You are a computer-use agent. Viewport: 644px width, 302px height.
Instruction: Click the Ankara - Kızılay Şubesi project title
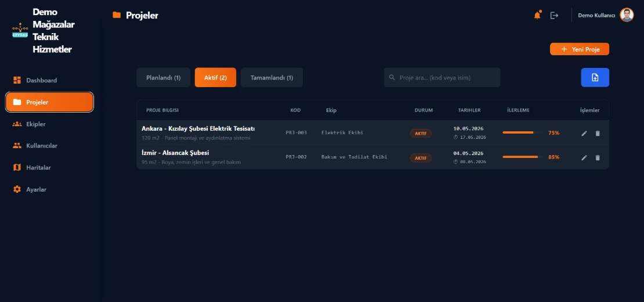coord(198,129)
